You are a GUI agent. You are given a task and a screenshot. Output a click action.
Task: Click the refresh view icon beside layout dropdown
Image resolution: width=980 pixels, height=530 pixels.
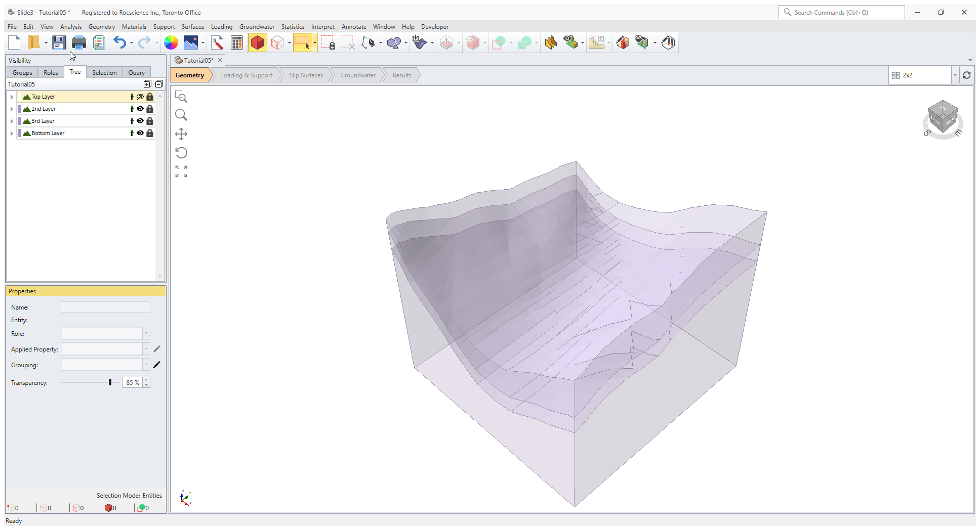point(967,75)
